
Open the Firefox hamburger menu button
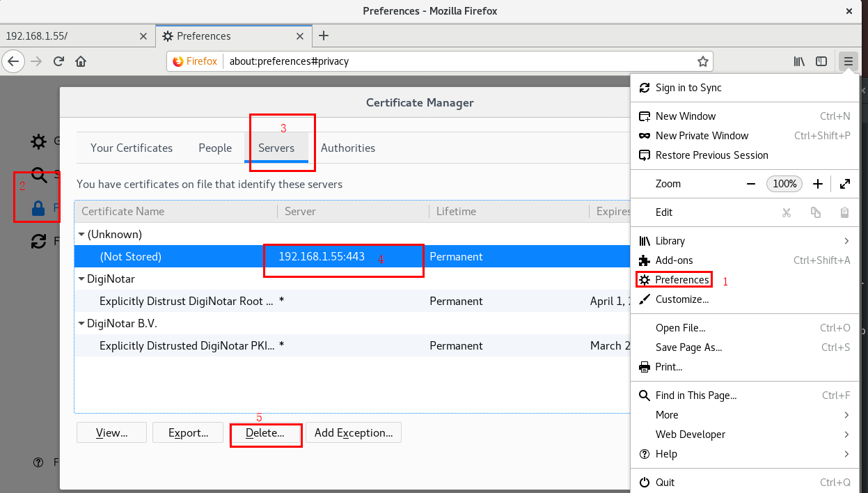click(x=848, y=61)
